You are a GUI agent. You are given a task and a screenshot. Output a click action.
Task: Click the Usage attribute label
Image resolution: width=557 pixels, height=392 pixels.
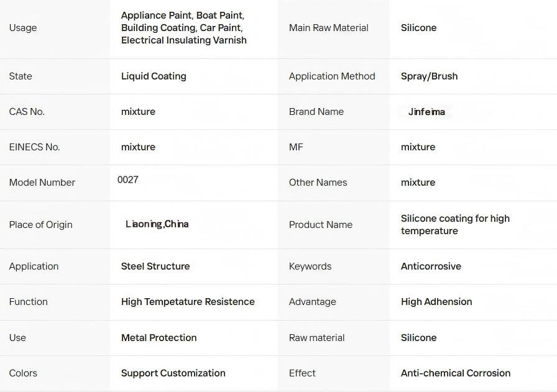tap(23, 28)
